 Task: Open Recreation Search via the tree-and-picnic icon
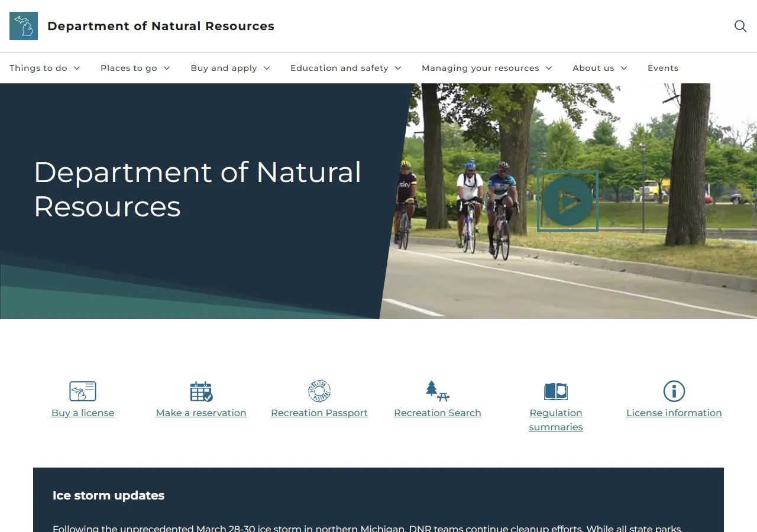pyautogui.click(x=438, y=391)
